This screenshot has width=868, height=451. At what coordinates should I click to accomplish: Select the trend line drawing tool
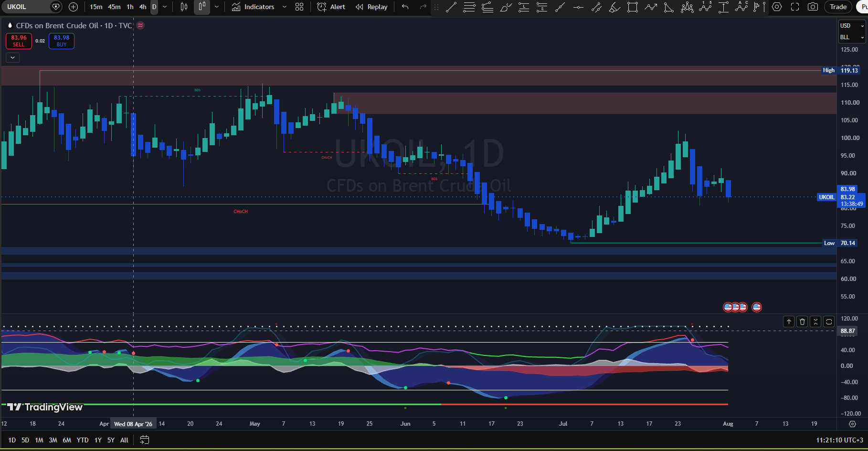(x=451, y=7)
